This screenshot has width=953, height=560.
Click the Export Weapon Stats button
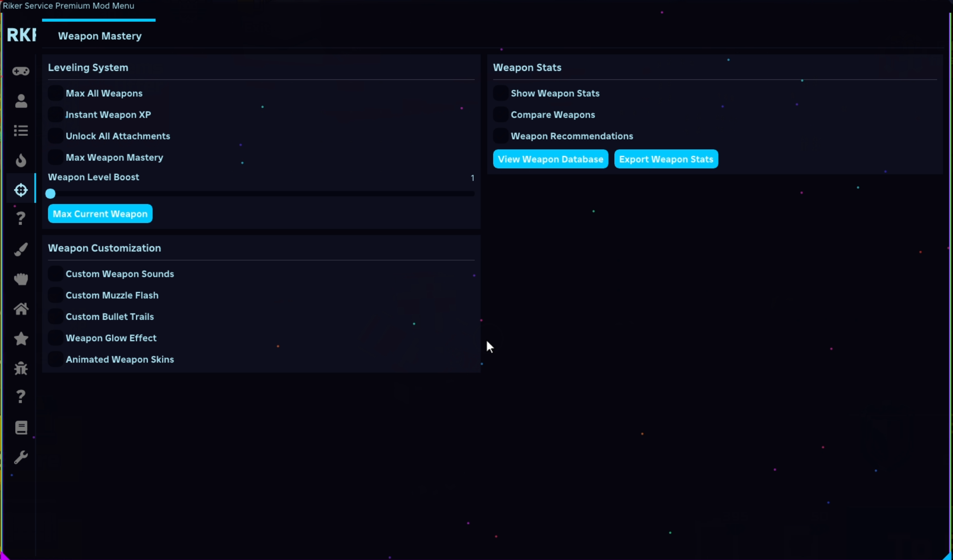(x=666, y=159)
